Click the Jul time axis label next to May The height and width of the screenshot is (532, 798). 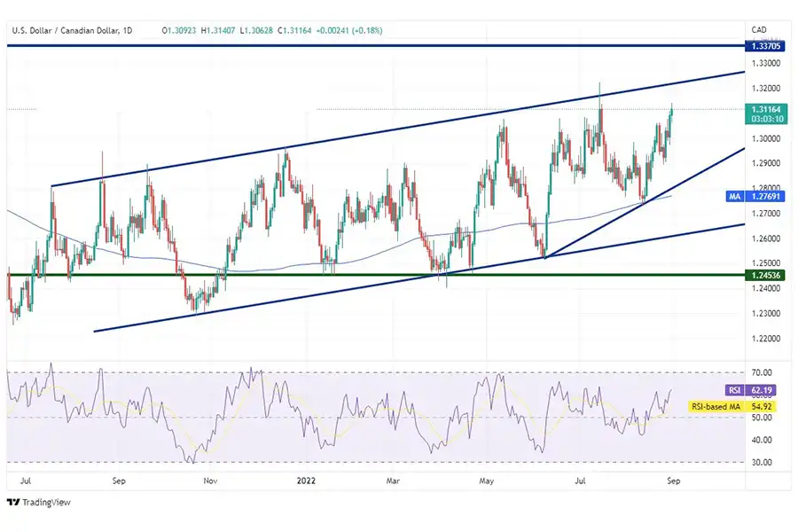point(580,481)
